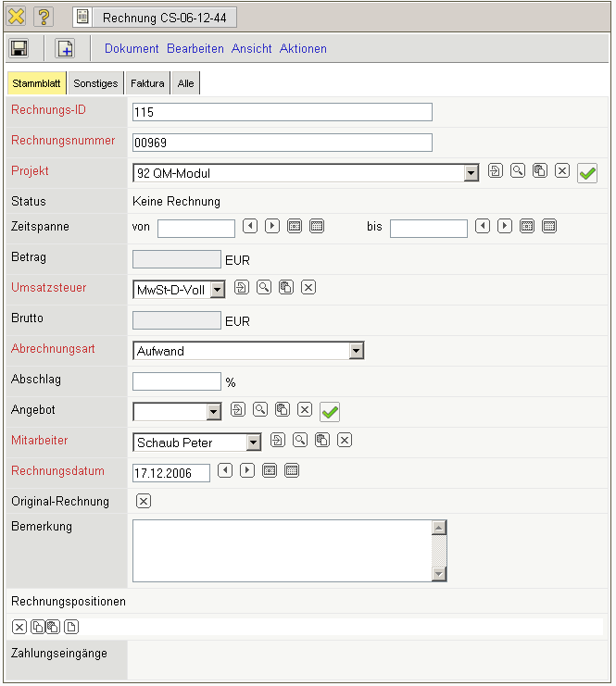Click the Rechnungsnummer input field
The height and width of the screenshot is (686, 616).
pos(283,143)
